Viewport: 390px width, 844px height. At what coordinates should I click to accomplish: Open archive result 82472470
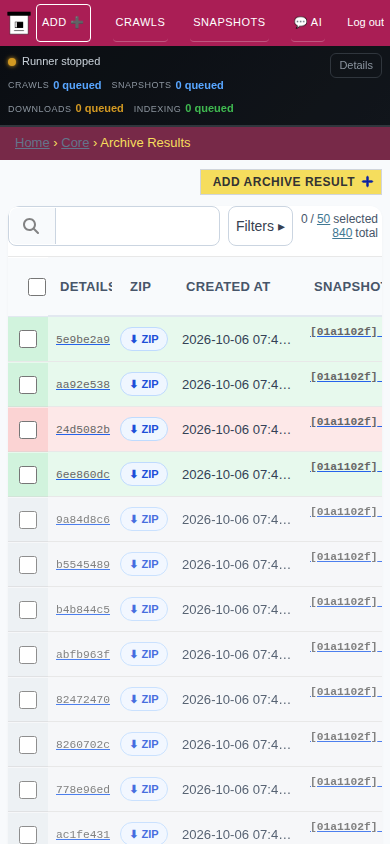(83, 700)
